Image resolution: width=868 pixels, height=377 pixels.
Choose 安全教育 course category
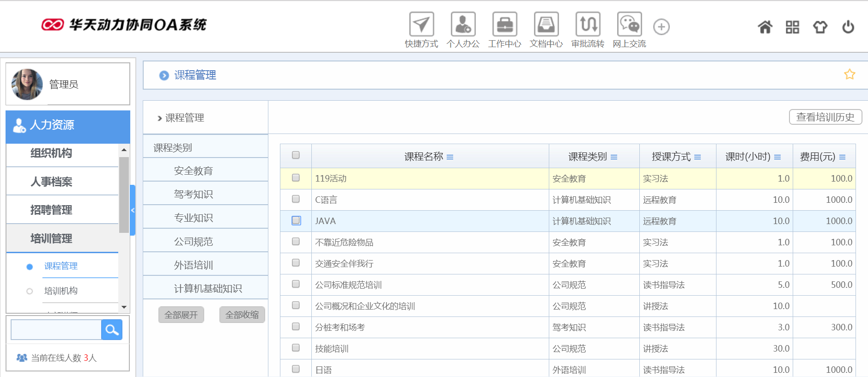click(193, 171)
